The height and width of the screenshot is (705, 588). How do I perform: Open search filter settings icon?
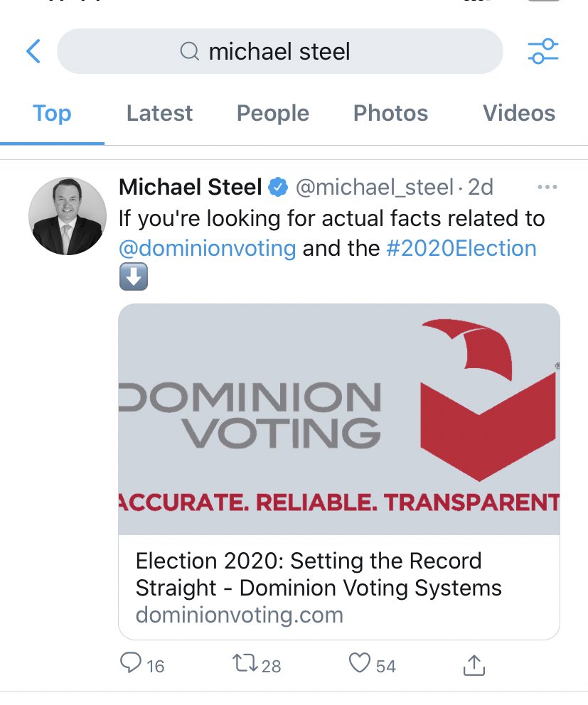click(x=542, y=51)
